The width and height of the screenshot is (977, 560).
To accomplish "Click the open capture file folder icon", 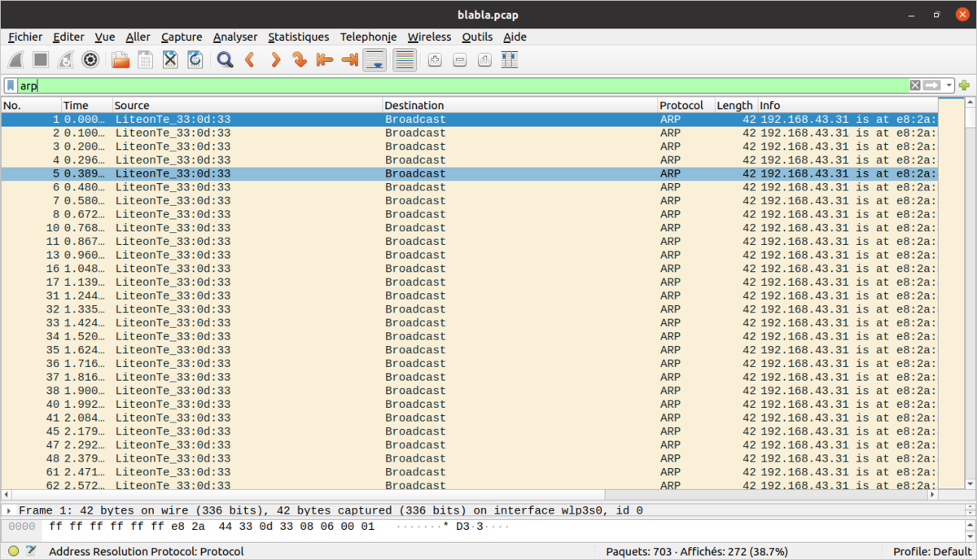I will point(120,59).
